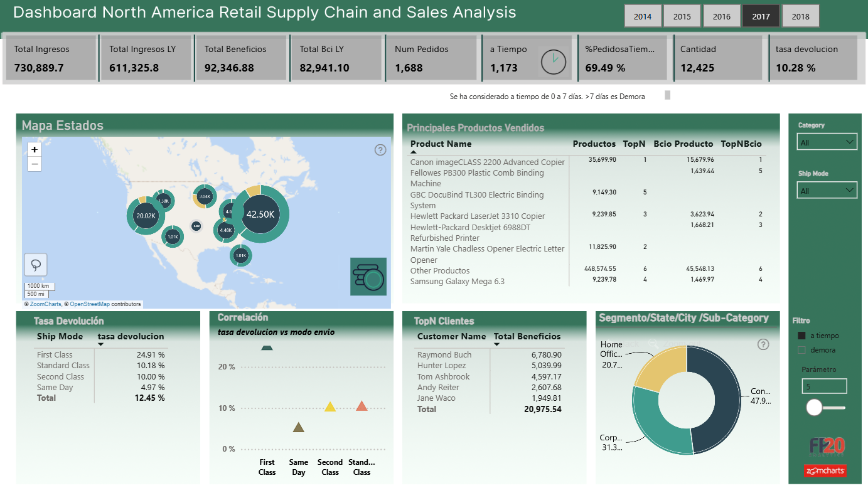This screenshot has height=488, width=868.
Task: Click the Parámetro slider handle
Action: [814, 408]
